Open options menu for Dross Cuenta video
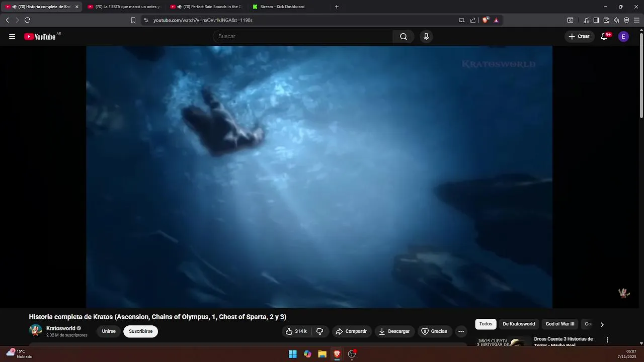This screenshot has height=362, width=644. [607, 340]
